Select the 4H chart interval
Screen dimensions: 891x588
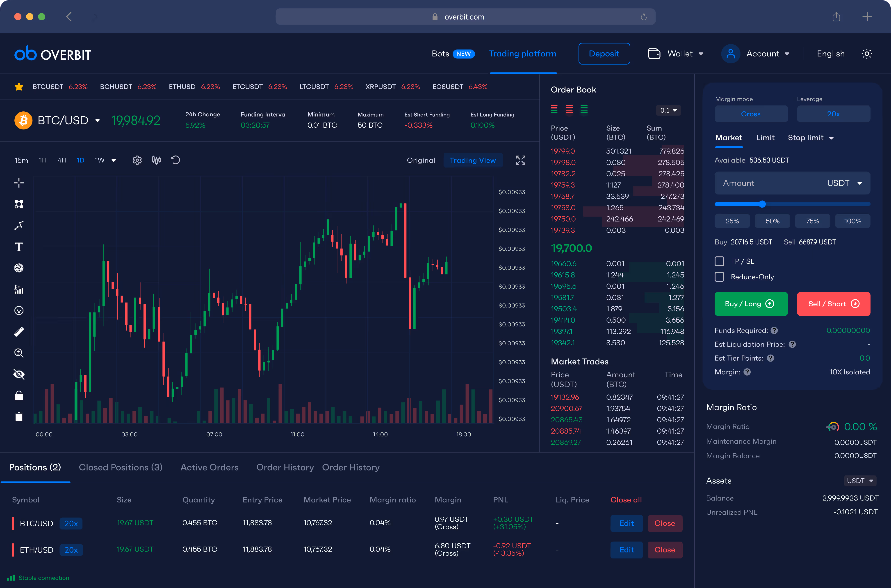[x=62, y=160]
